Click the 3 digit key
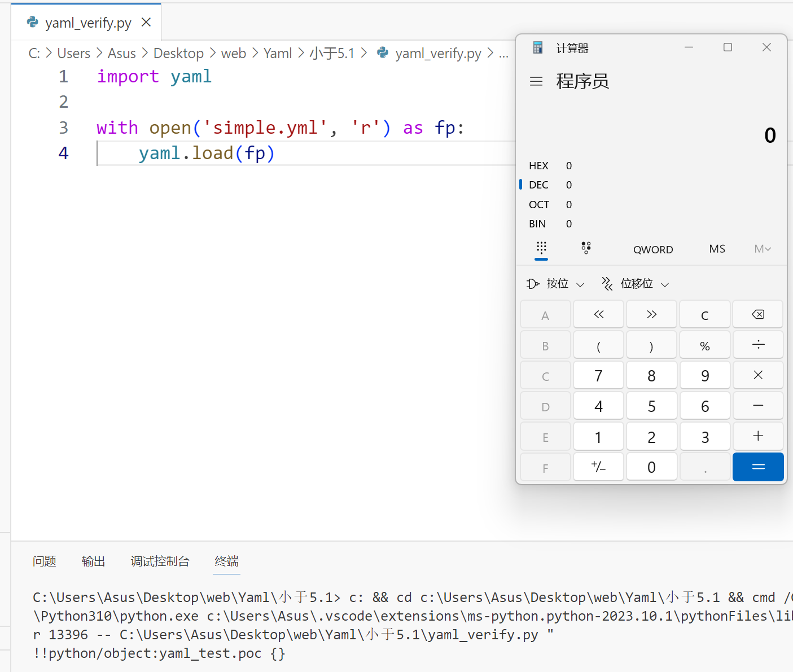 tap(705, 436)
